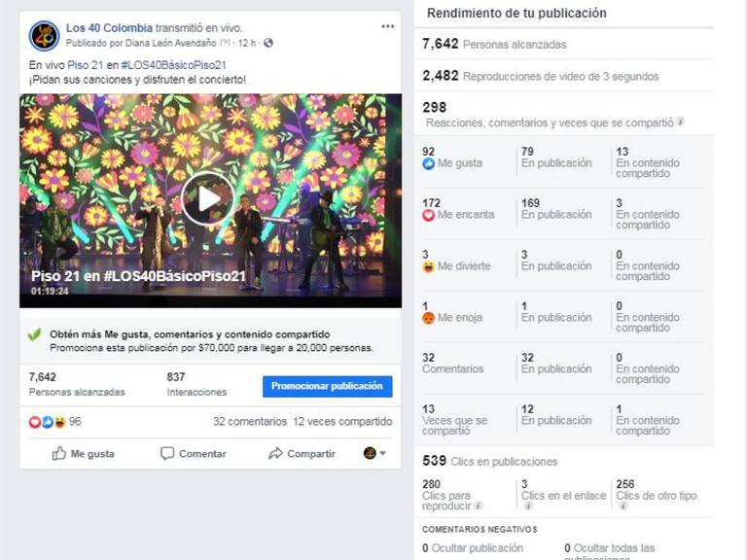Click the Los 40 Colombia page name
Screen dimensions: 747x560
[109, 27]
